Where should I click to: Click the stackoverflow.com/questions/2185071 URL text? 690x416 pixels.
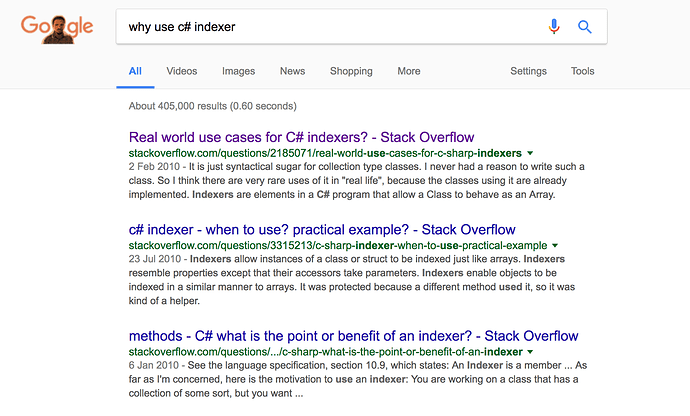coord(325,153)
